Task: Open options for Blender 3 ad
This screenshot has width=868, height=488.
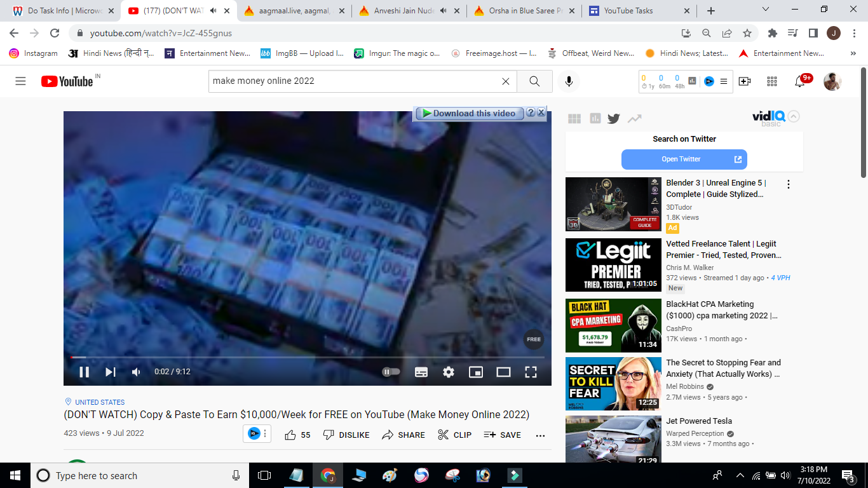Action: (x=789, y=184)
